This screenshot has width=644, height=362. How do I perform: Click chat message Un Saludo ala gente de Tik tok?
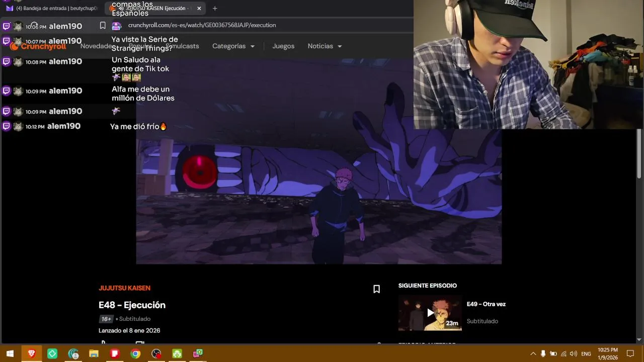140,68
